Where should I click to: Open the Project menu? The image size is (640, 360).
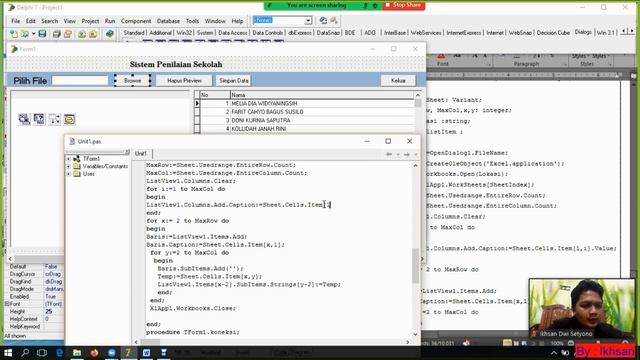pos(90,21)
